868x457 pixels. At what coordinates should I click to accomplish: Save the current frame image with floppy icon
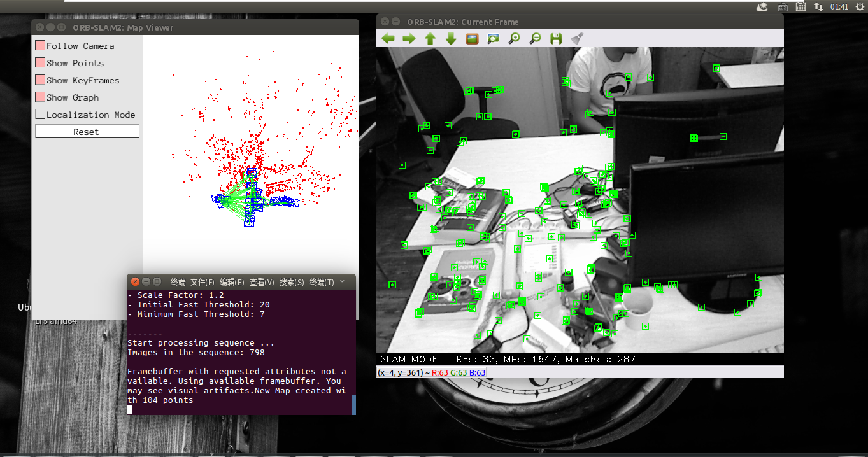(556, 38)
